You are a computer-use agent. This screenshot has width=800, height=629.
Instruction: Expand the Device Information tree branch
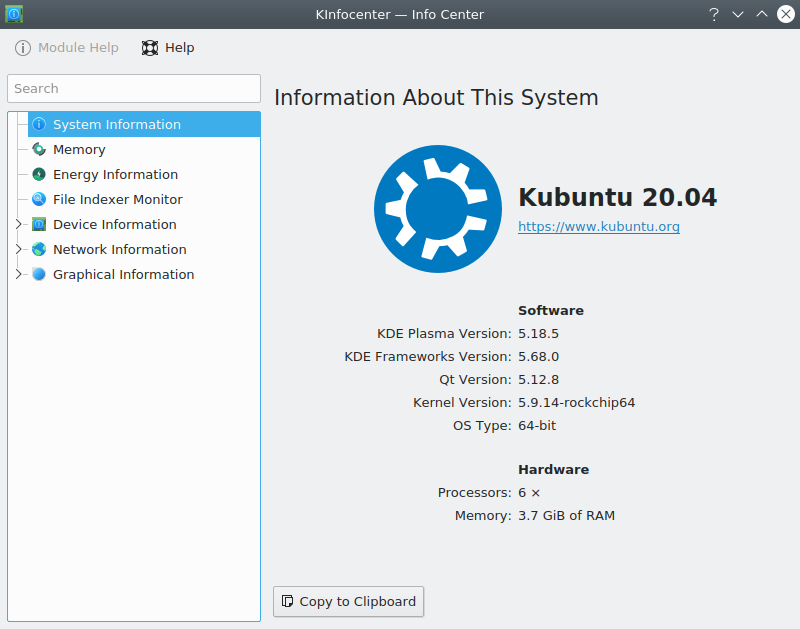pyautogui.click(x=18, y=225)
